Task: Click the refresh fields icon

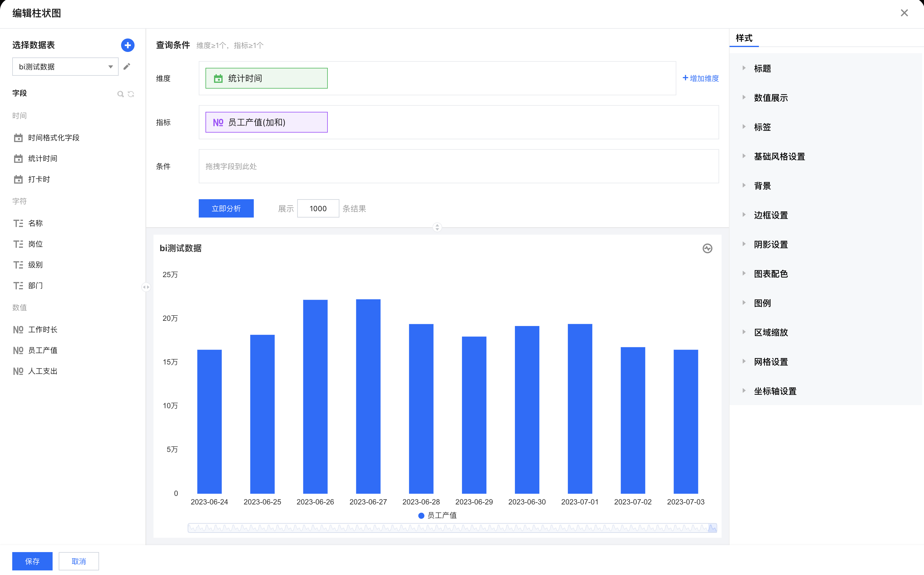Action: pyautogui.click(x=131, y=94)
